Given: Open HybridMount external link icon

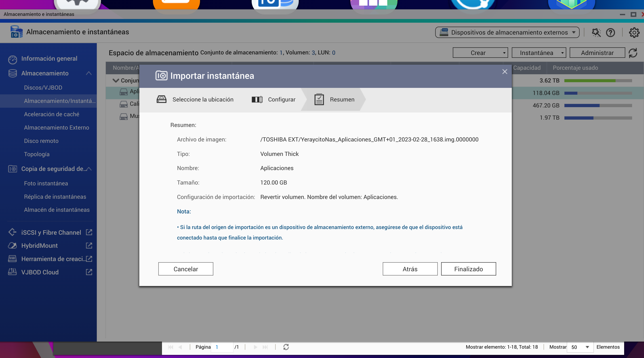Looking at the screenshot, I should pos(89,245).
